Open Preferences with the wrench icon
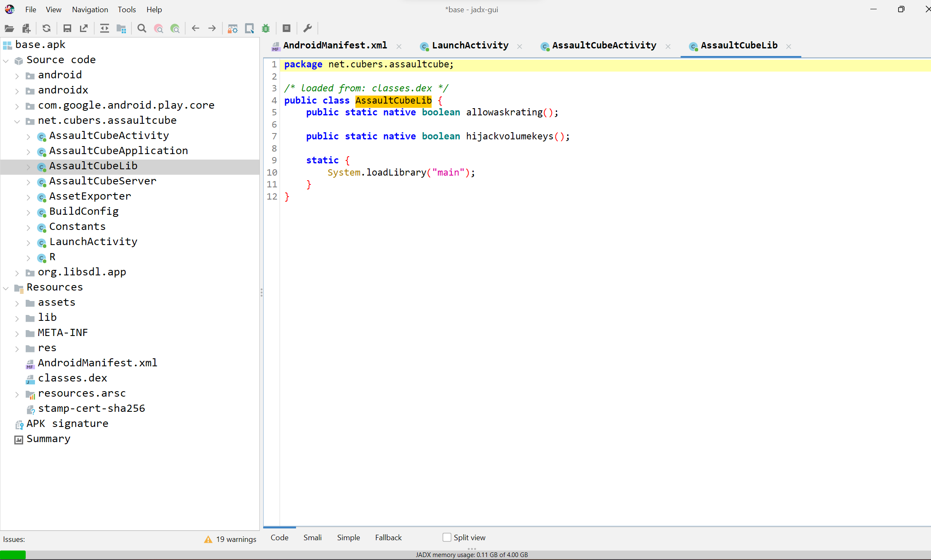The height and width of the screenshot is (560, 931). tap(307, 29)
